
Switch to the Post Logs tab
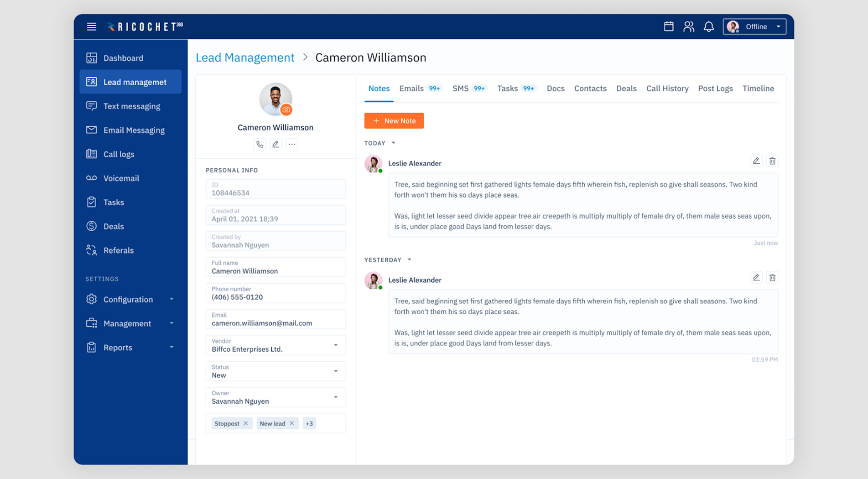coord(715,89)
